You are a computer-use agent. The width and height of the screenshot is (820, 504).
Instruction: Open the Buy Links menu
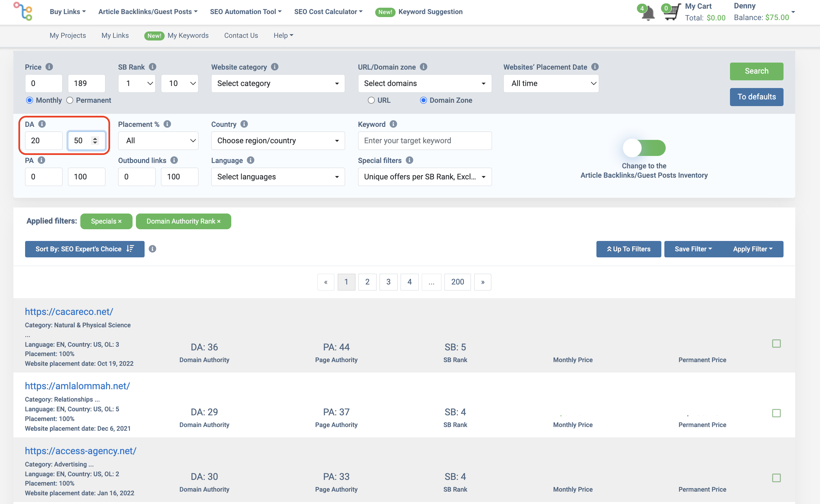coord(68,12)
